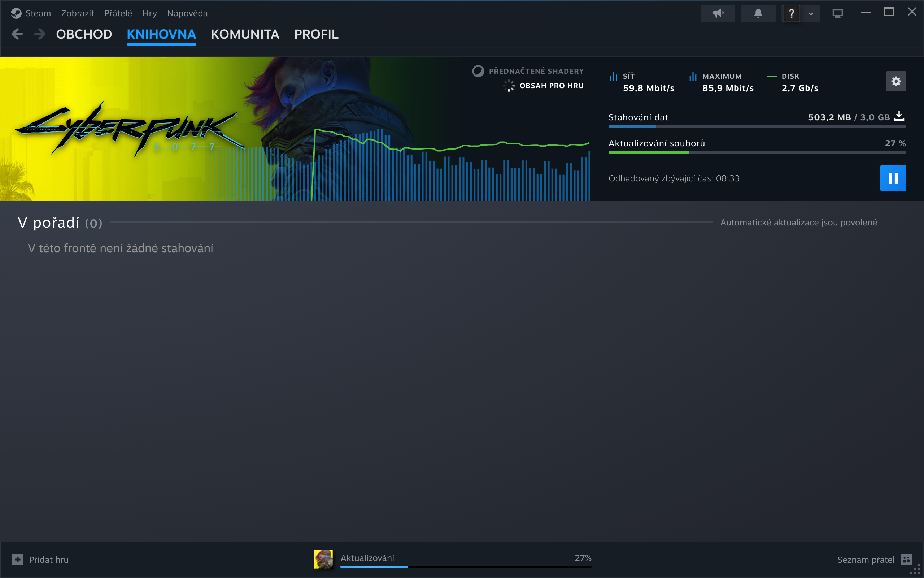Click the empty queue message text
Image resolution: width=924 pixels, height=578 pixels.
121,248
